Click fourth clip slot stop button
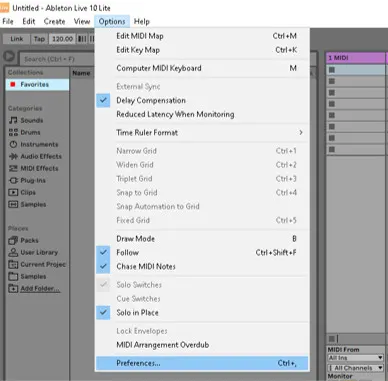 click(x=332, y=104)
